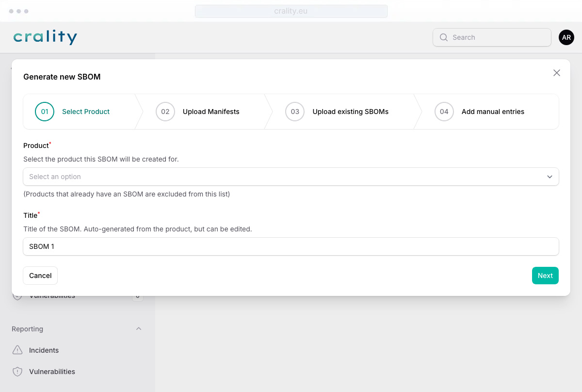Viewport: 582px width, 392px height.
Task: Click the Next button
Action: (545, 276)
